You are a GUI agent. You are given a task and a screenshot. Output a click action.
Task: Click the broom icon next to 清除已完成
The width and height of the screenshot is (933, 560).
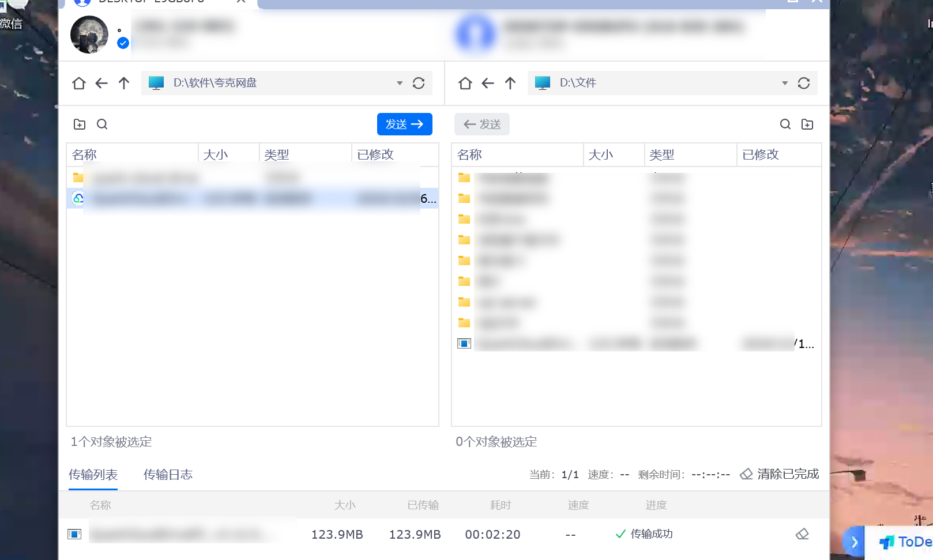click(746, 474)
